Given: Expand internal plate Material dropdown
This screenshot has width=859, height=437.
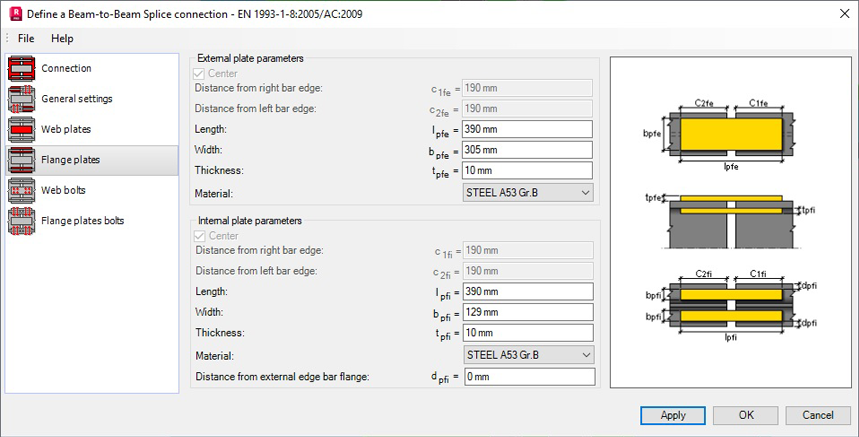Looking at the screenshot, I should click(528, 355).
